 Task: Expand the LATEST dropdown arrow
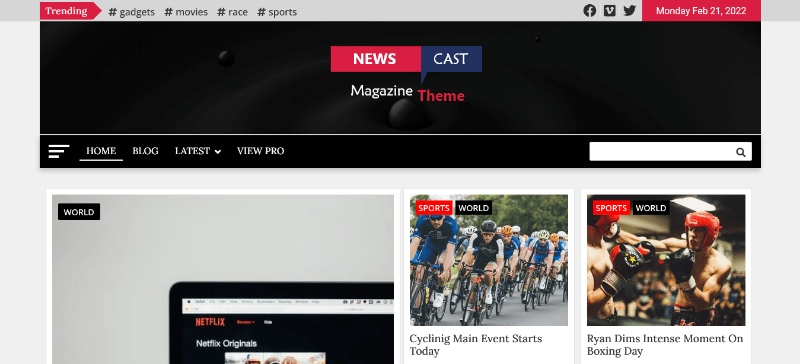click(x=218, y=152)
